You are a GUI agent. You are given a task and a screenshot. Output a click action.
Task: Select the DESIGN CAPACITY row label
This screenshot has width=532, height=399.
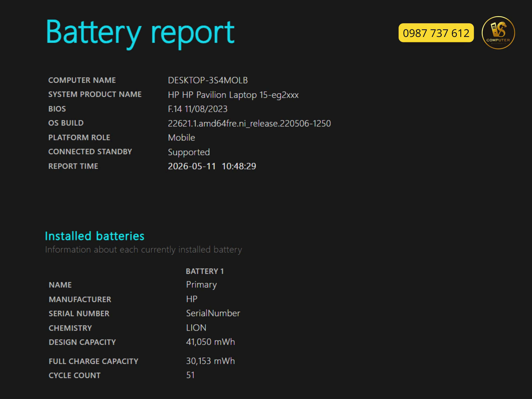tap(82, 342)
